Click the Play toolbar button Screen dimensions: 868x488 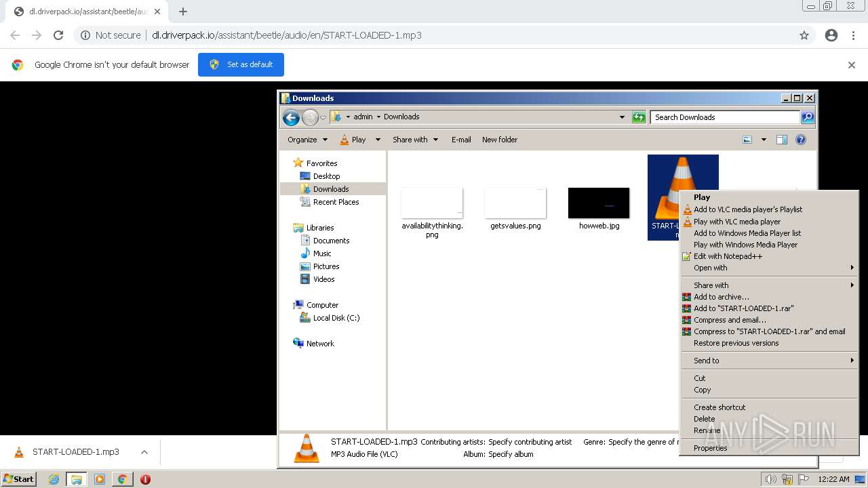point(353,140)
